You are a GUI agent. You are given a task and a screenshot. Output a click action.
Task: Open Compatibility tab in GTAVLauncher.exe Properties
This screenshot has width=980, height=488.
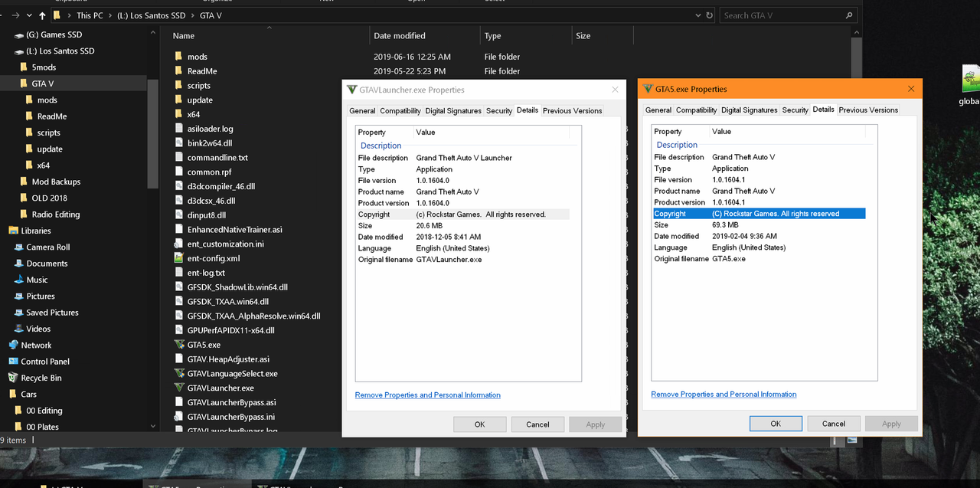[400, 111]
